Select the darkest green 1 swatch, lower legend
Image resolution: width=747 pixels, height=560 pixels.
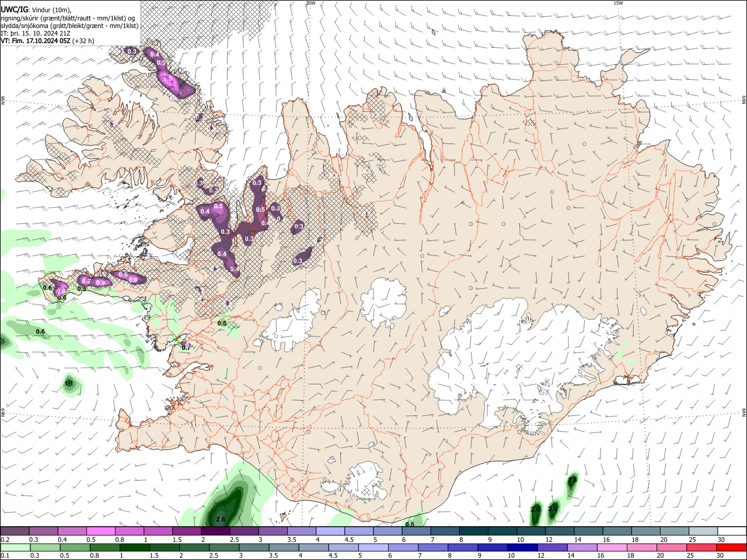click(x=134, y=547)
